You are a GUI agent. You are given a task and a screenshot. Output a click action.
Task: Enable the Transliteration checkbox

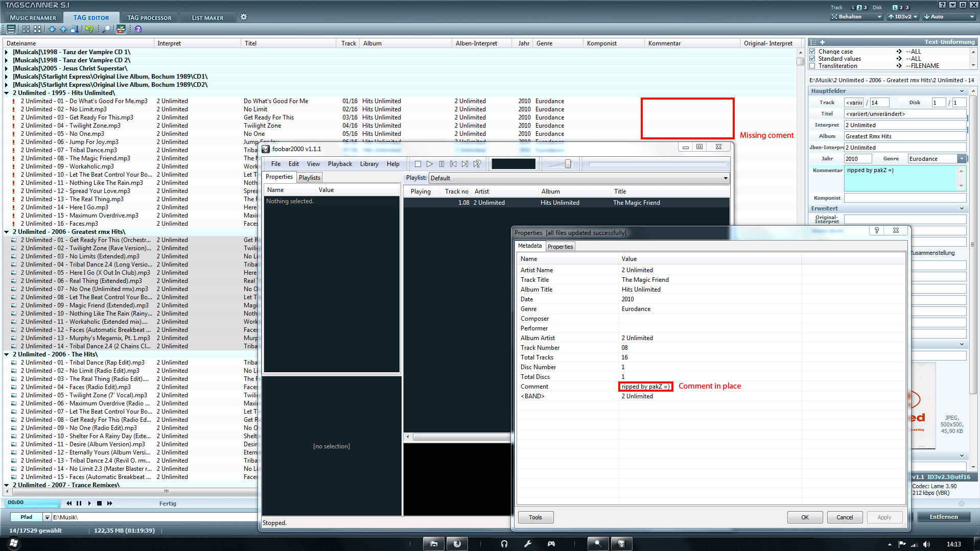pos(812,66)
